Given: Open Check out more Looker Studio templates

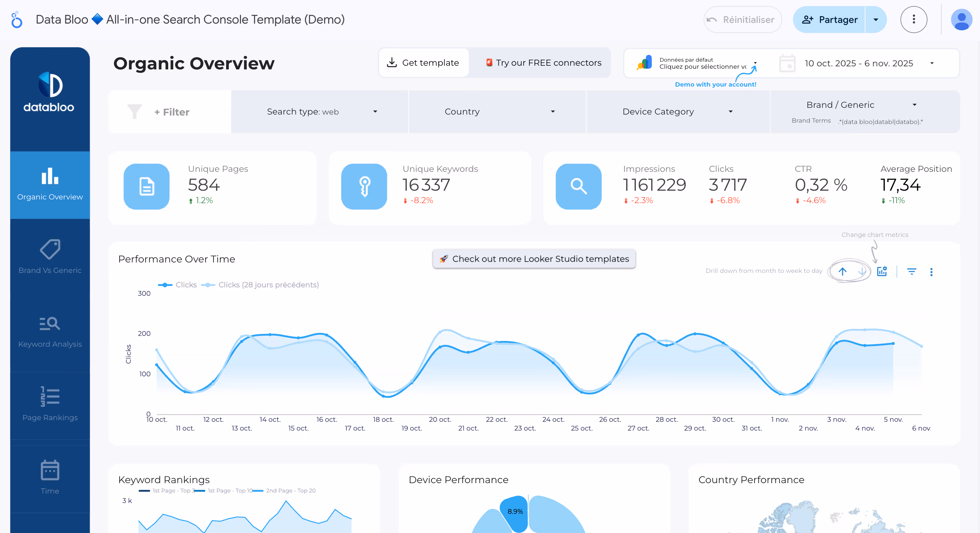Looking at the screenshot, I should (x=534, y=259).
